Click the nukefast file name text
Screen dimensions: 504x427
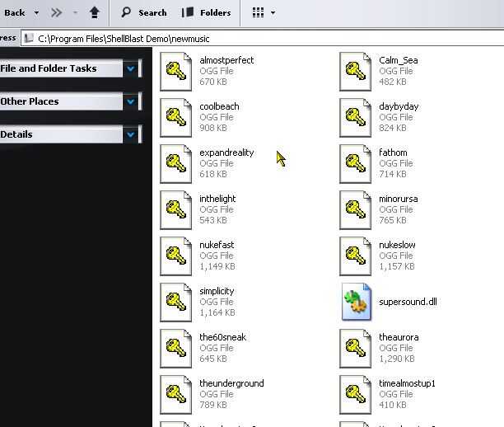click(217, 245)
